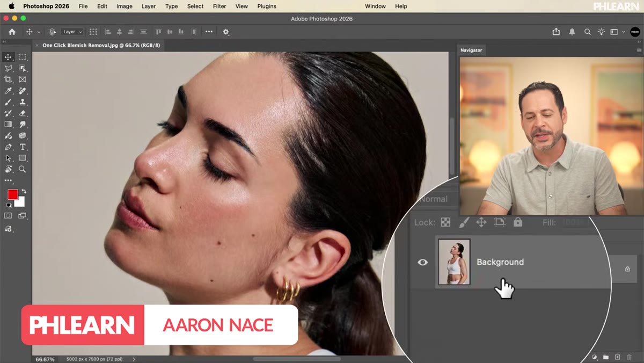644x363 pixels.
Task: Open the adjustment layer menu icon
Action: [595, 357]
